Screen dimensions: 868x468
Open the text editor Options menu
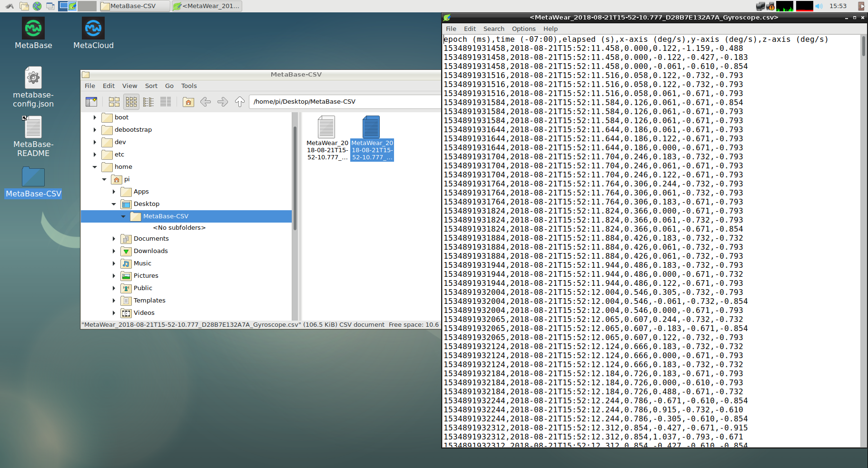point(524,29)
